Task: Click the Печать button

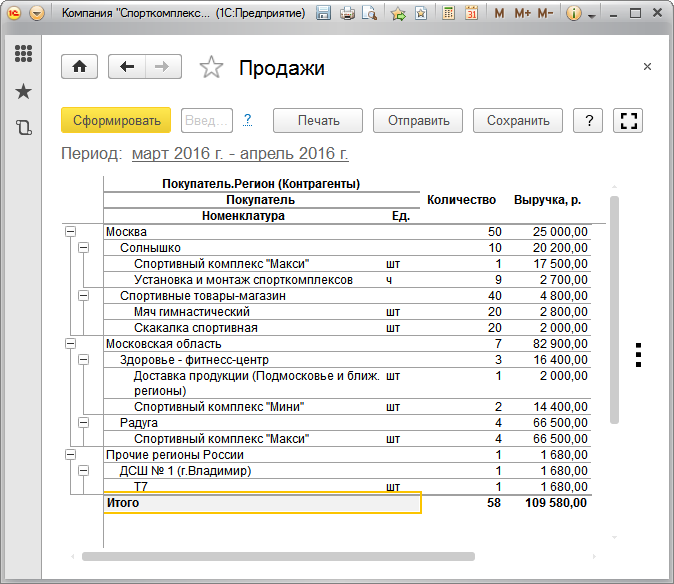Action: [318, 120]
